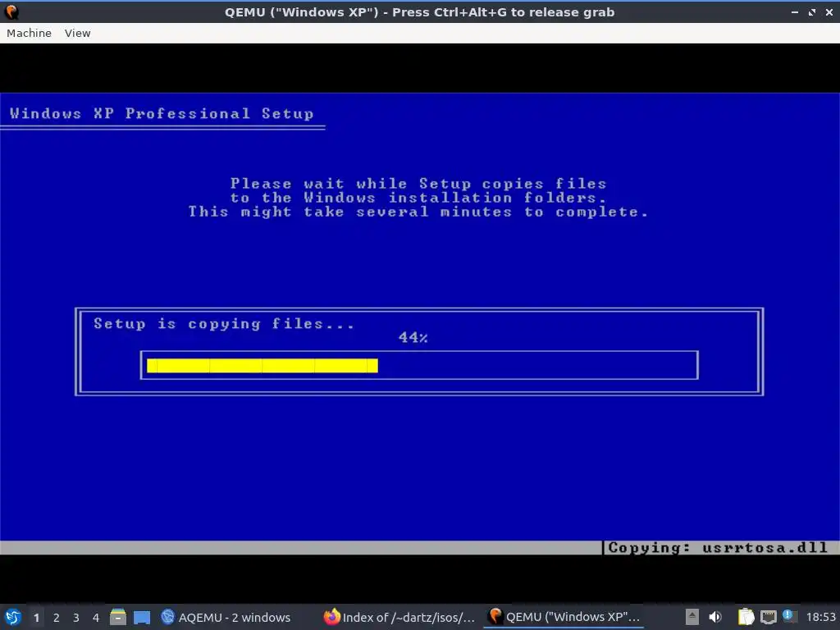Switch to workspace 2

tap(57, 618)
